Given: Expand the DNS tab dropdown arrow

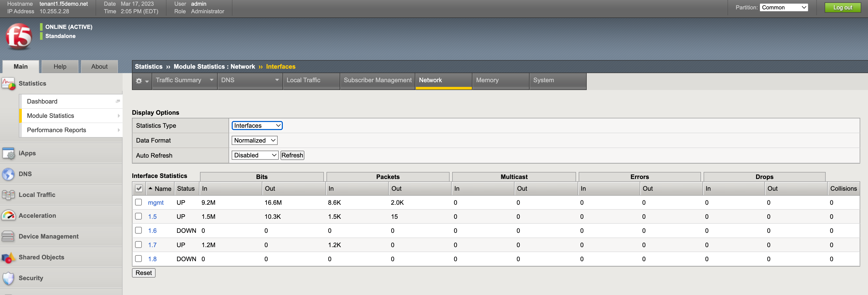Looking at the screenshot, I should coord(277,80).
